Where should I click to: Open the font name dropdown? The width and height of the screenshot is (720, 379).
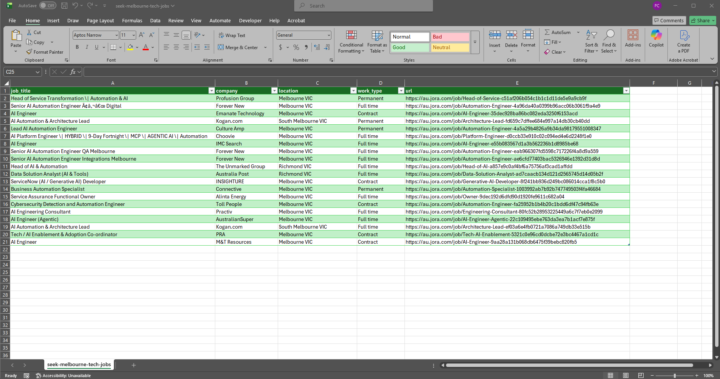coord(116,35)
